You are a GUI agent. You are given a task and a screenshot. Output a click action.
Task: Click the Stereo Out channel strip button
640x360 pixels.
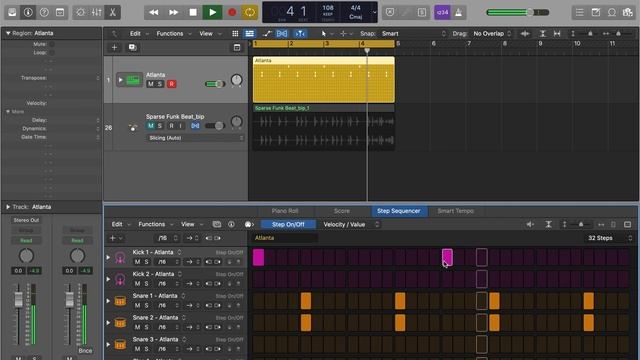coord(26,220)
